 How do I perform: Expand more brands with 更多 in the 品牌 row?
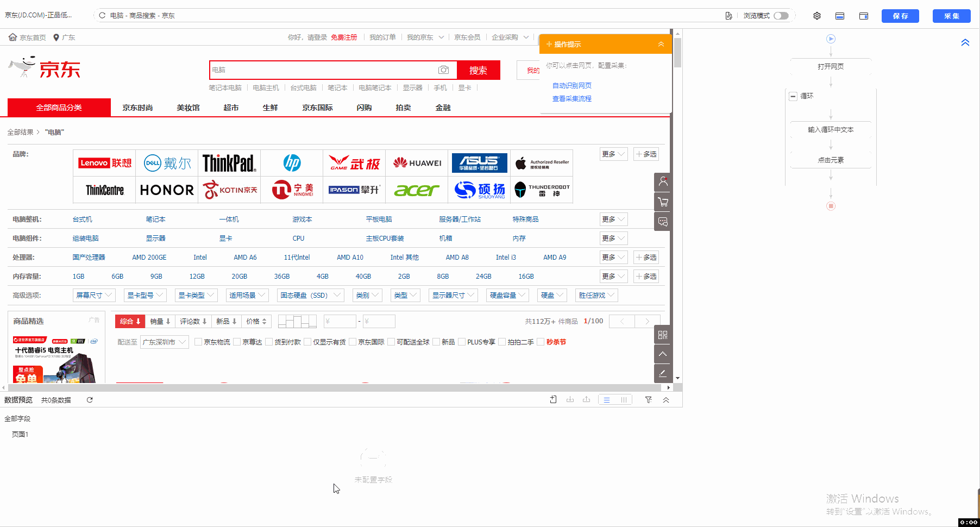(614, 154)
